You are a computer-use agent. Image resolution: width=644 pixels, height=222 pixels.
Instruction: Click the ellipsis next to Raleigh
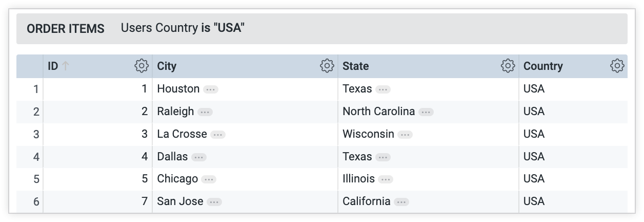click(205, 112)
